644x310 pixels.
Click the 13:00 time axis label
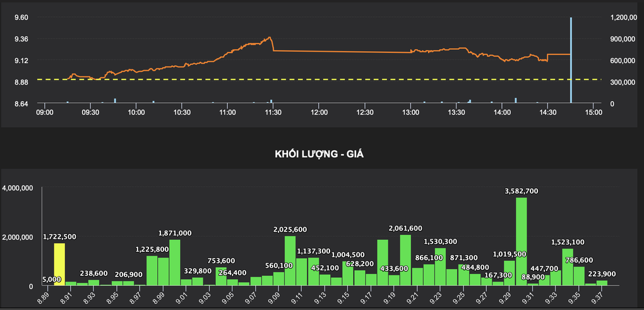click(410, 112)
